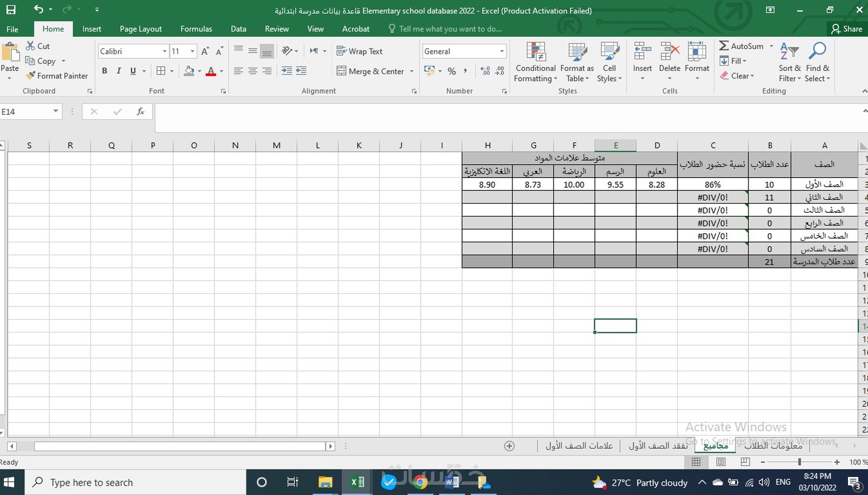Open the Cell Styles gallery

[x=609, y=62]
